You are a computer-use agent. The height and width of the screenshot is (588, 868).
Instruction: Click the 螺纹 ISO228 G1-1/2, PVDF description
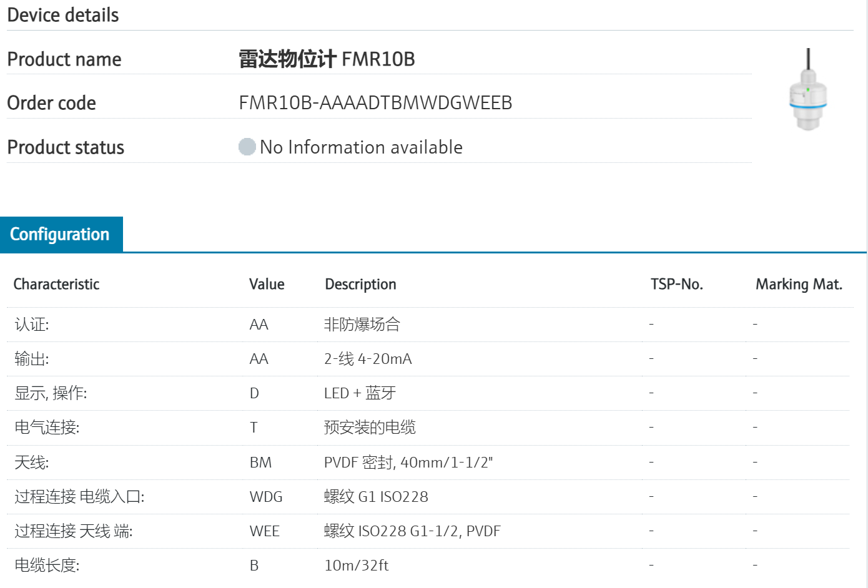point(412,531)
